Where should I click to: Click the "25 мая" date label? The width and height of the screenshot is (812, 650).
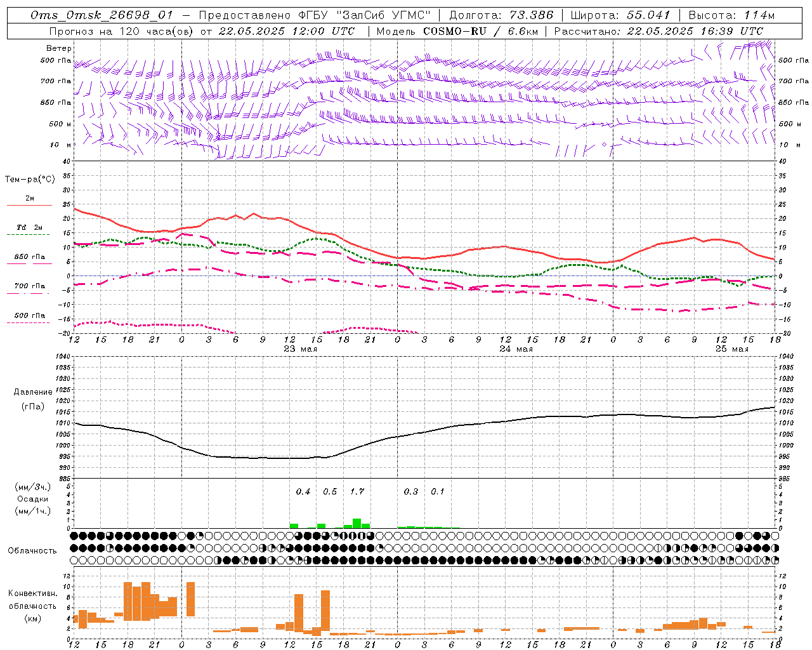(x=731, y=349)
